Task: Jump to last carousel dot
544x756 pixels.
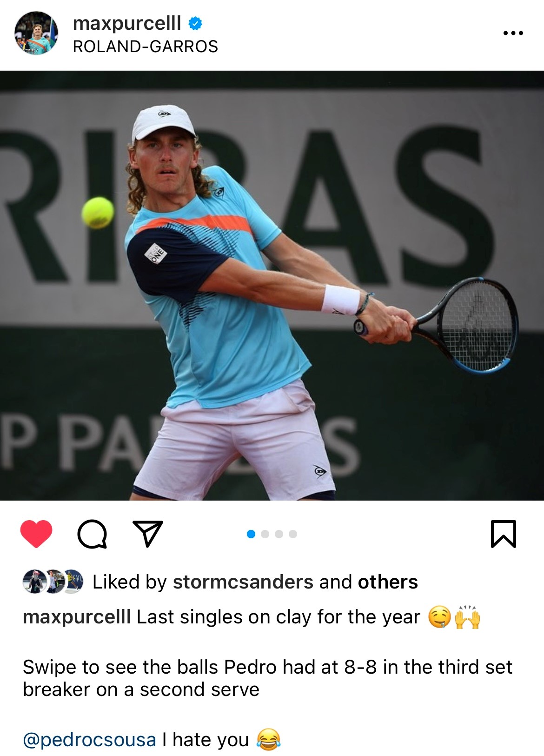Action: (x=293, y=534)
